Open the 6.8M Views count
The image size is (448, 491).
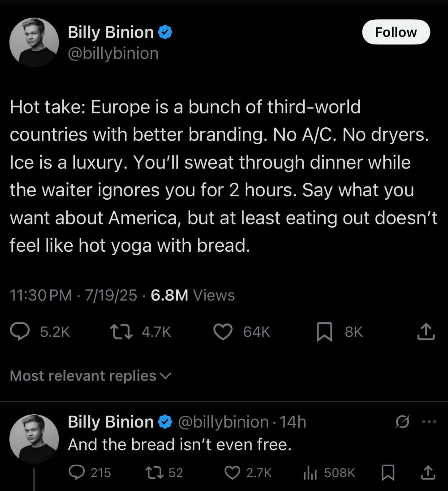click(x=192, y=295)
